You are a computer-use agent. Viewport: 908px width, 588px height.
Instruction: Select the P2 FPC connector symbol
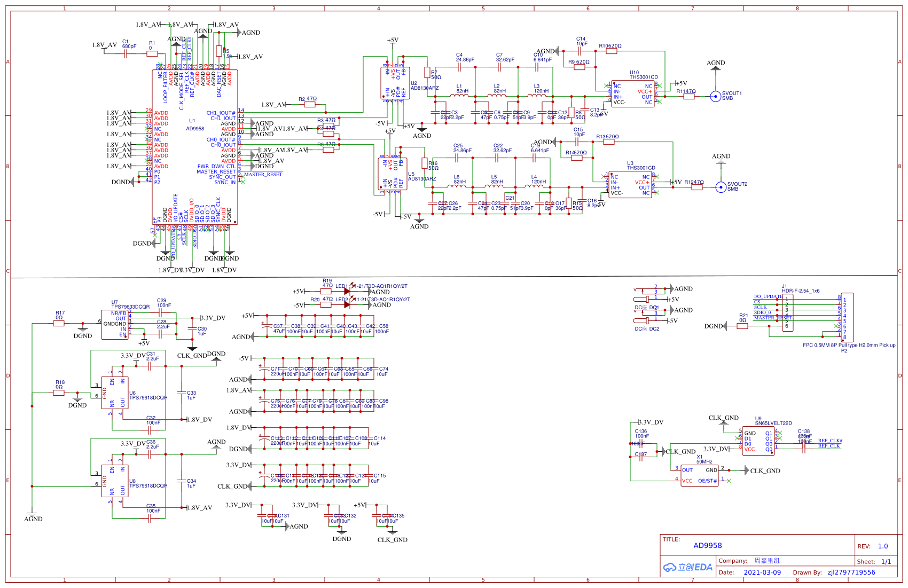(x=847, y=317)
